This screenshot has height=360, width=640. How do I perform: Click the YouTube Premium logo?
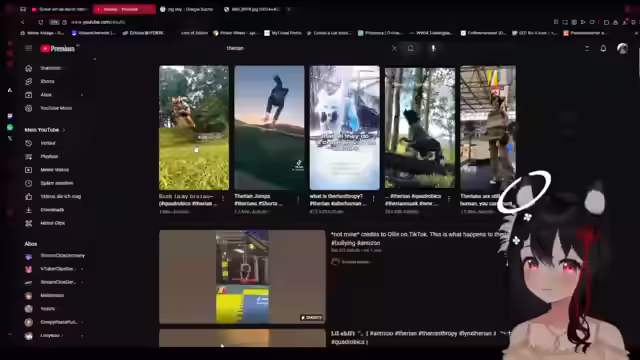58,49
